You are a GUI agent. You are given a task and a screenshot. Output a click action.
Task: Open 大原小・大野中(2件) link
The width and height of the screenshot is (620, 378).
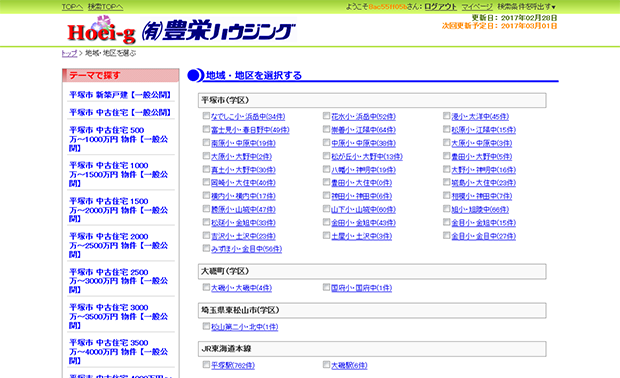coord(241,157)
